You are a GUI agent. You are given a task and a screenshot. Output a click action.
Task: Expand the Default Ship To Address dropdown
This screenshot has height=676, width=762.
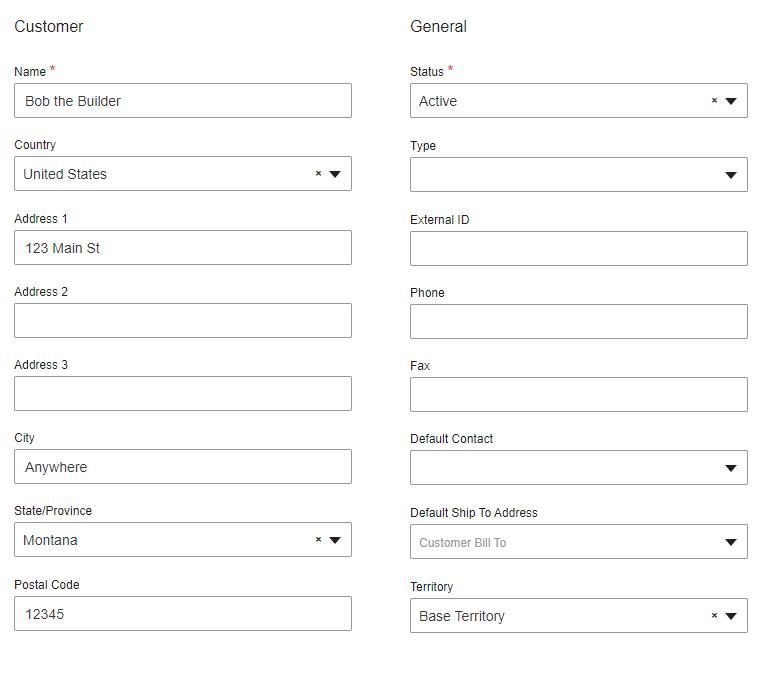[x=731, y=542]
